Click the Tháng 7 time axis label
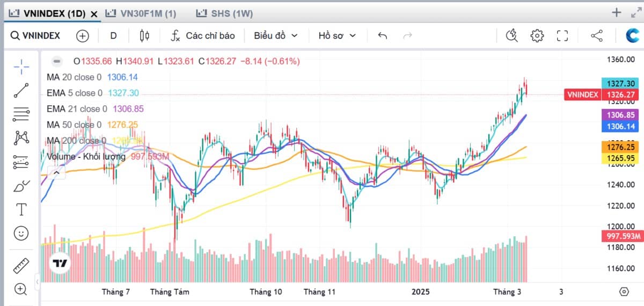Screen dimensions: 644x306 (x=116, y=292)
